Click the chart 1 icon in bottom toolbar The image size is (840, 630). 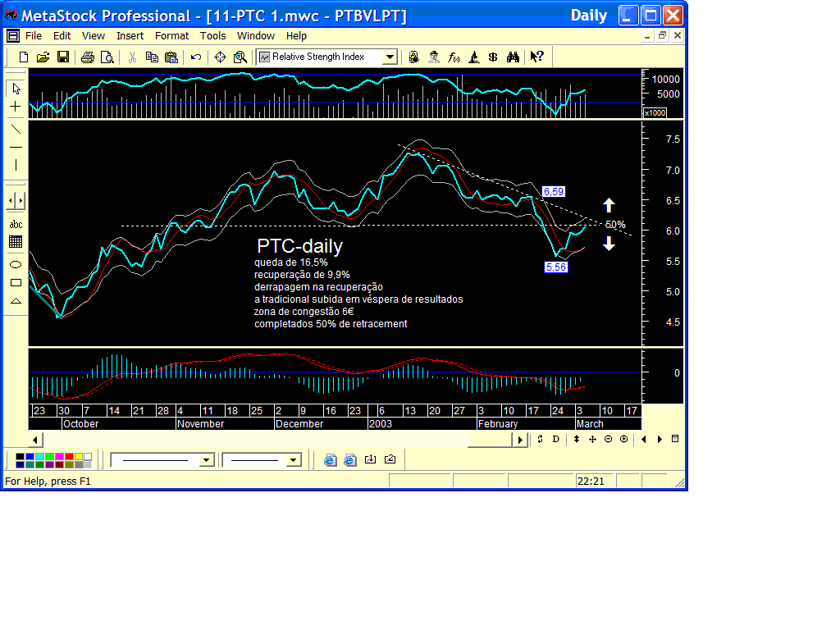click(370, 459)
